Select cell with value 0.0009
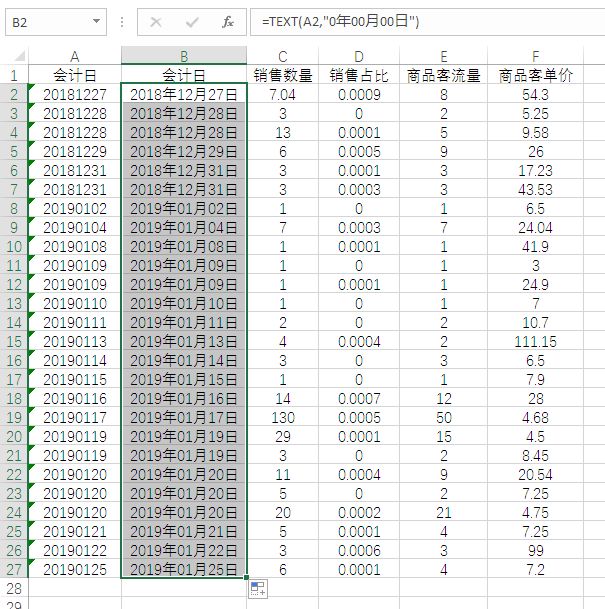Screen dimensions: 605x609 coord(359,94)
